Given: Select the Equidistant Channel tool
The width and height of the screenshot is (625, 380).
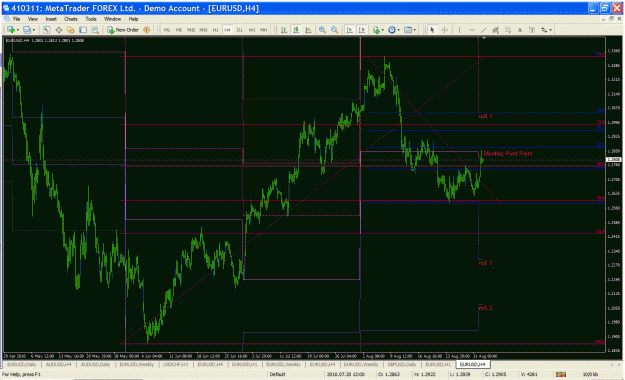Looking at the screenshot, I should 495,30.
